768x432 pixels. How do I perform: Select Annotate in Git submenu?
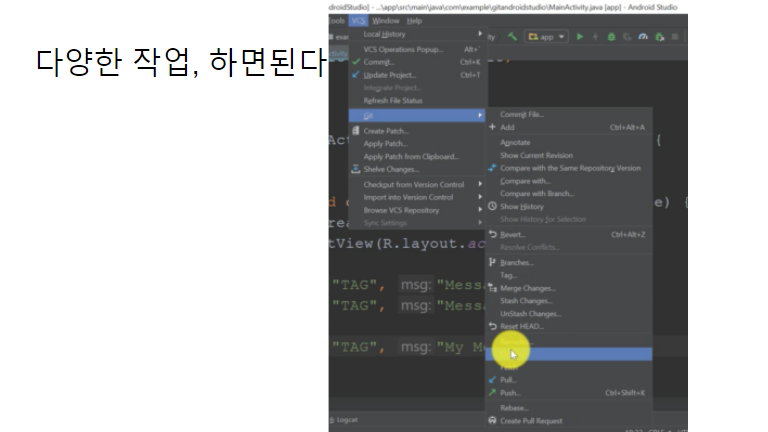569,143
